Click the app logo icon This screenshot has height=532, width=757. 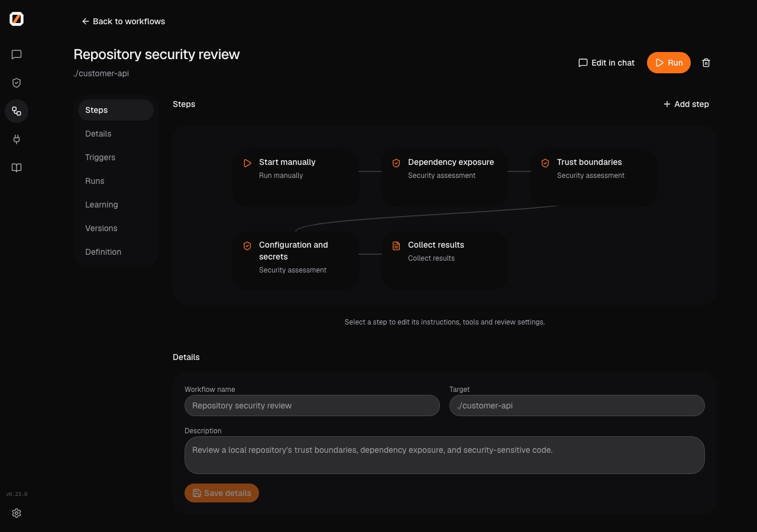pyautogui.click(x=17, y=19)
